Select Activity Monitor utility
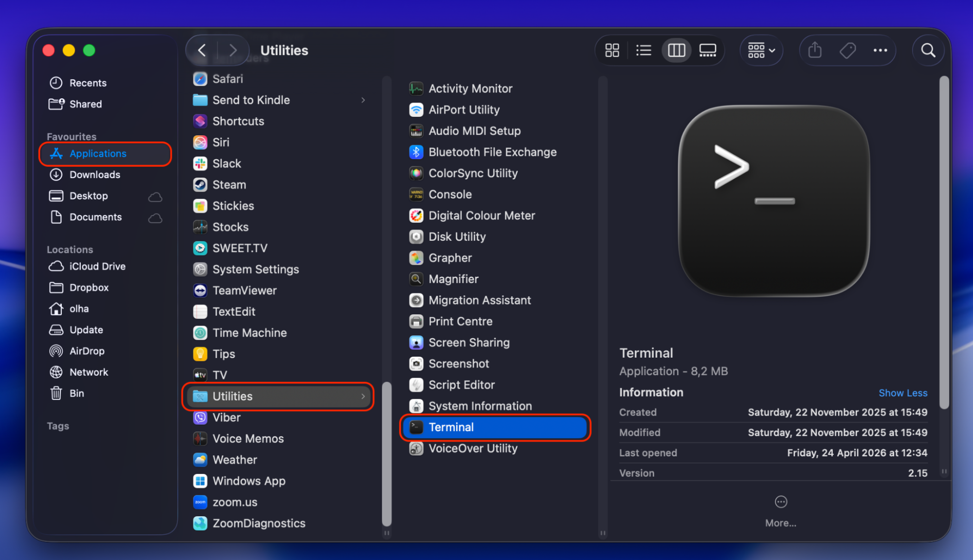This screenshot has width=973, height=560. pyautogui.click(x=470, y=89)
